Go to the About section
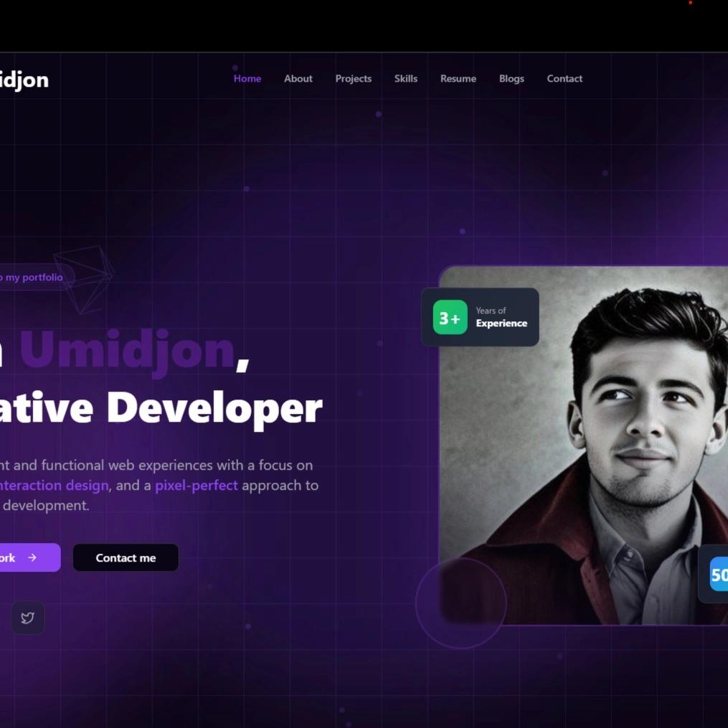Screen dimensions: 728x728 click(298, 79)
